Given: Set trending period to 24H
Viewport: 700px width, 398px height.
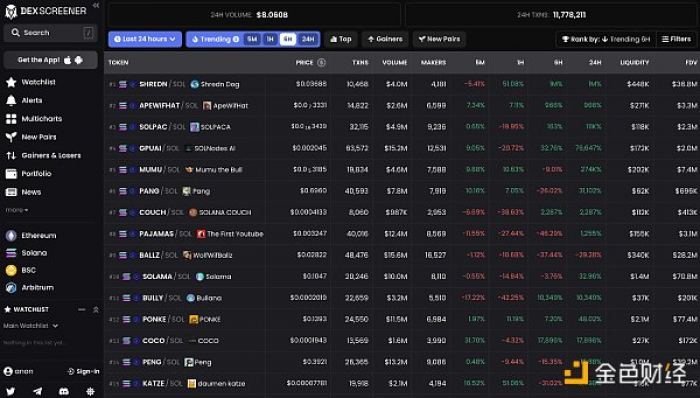Looking at the screenshot, I should [x=308, y=39].
